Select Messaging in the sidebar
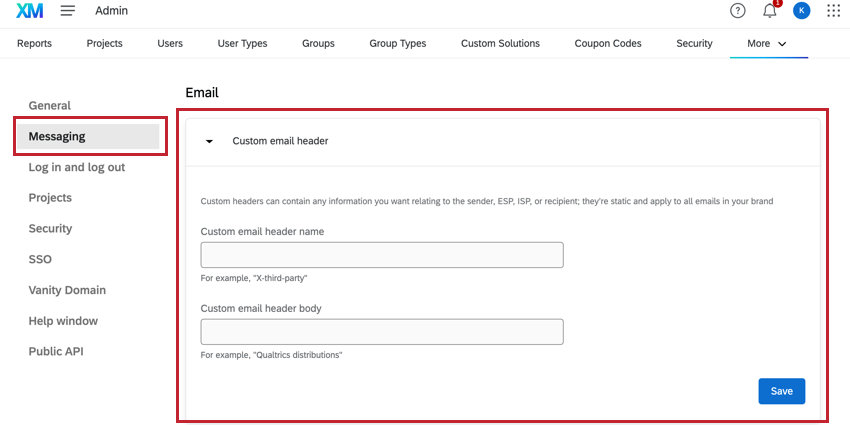The width and height of the screenshot is (850, 425). point(57,136)
